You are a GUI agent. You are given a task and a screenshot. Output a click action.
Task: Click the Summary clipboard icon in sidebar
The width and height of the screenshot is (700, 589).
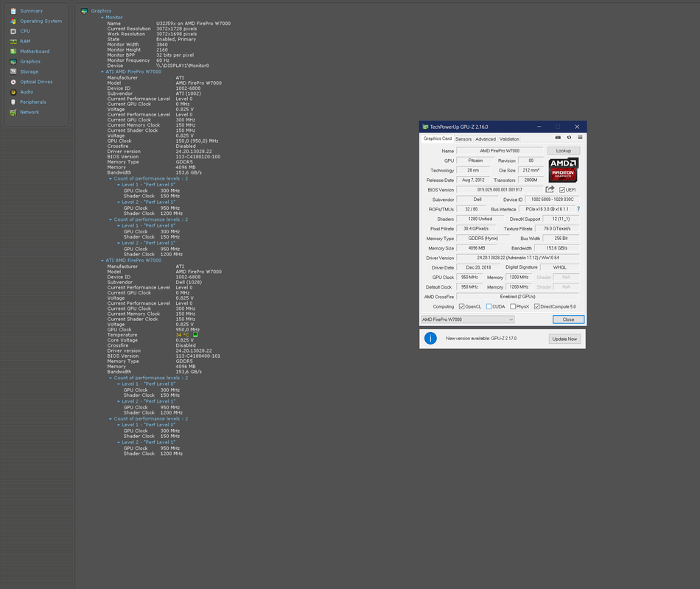13,11
